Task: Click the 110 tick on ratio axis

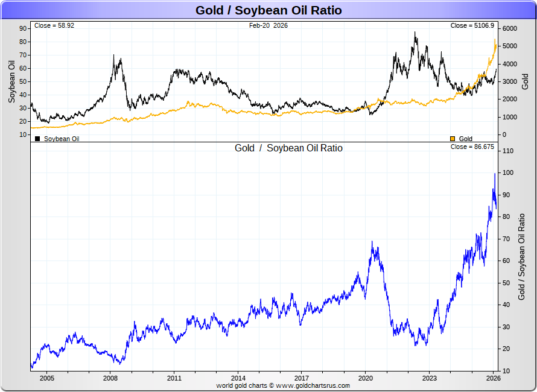Action: [508, 151]
